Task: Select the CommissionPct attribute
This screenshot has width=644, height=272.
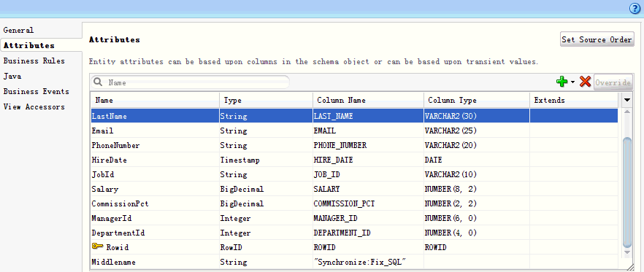Action: [120, 204]
